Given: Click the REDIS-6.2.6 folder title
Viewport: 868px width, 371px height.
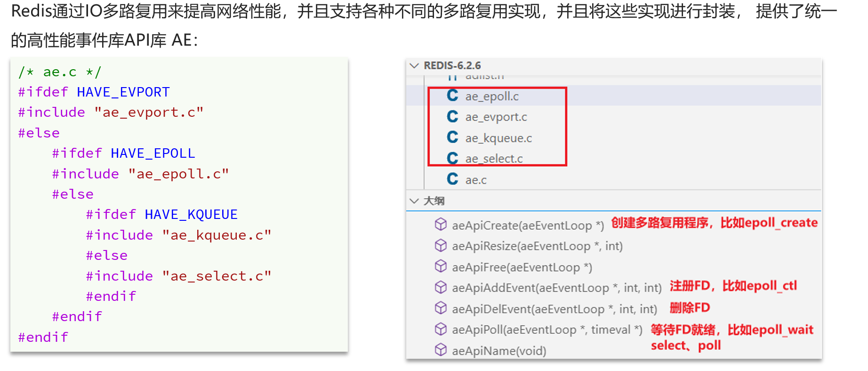Looking at the screenshot, I should 452,65.
